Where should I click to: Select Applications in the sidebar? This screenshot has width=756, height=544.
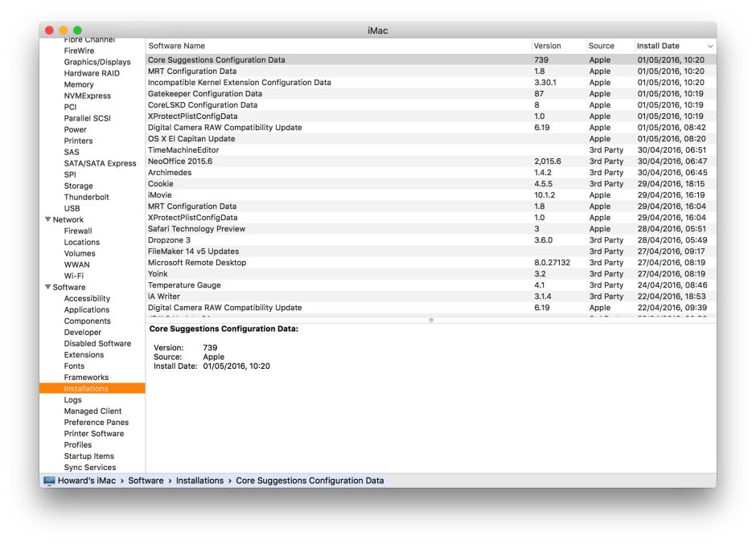(x=87, y=309)
